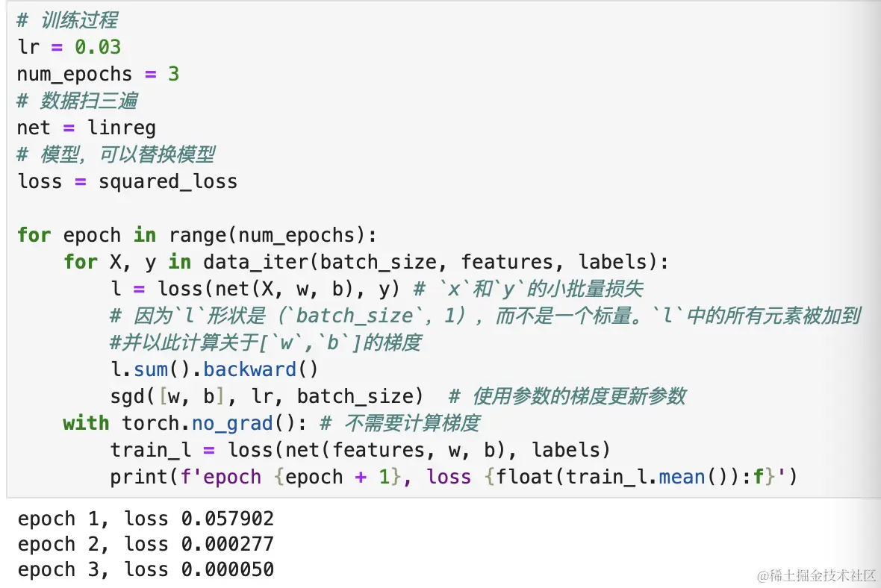Click output line 'epoch 3, loss 0.000050'
881x588 pixels.
146,569
